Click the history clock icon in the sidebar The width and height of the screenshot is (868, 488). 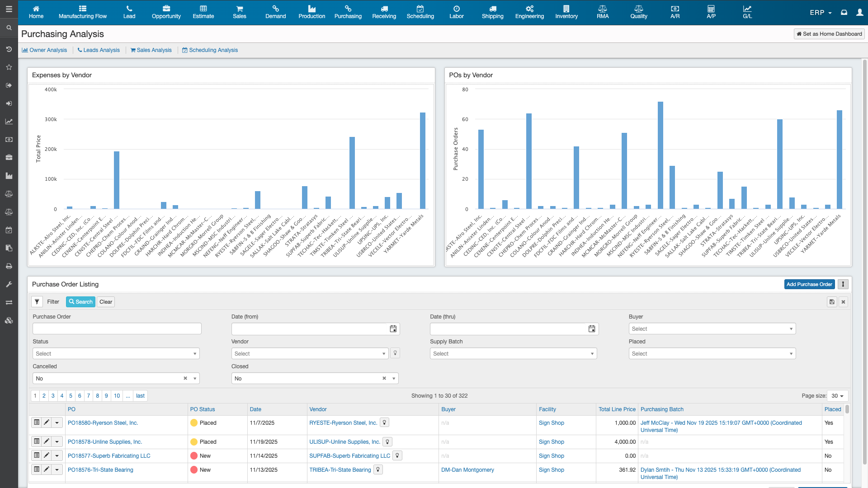pos(9,49)
